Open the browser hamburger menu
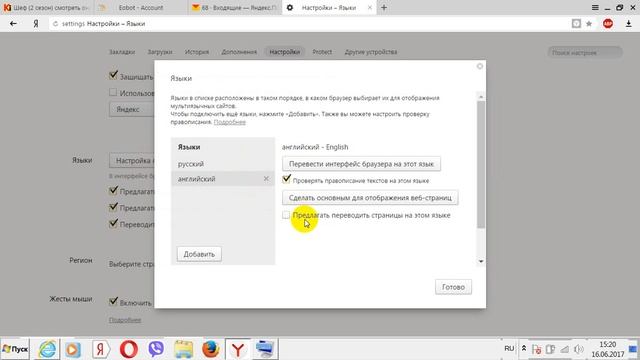The image size is (640, 360). coord(595,7)
